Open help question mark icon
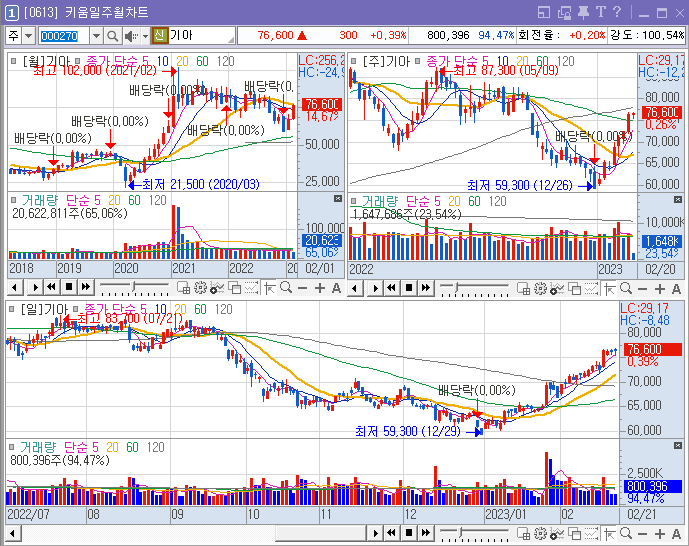 (617, 12)
